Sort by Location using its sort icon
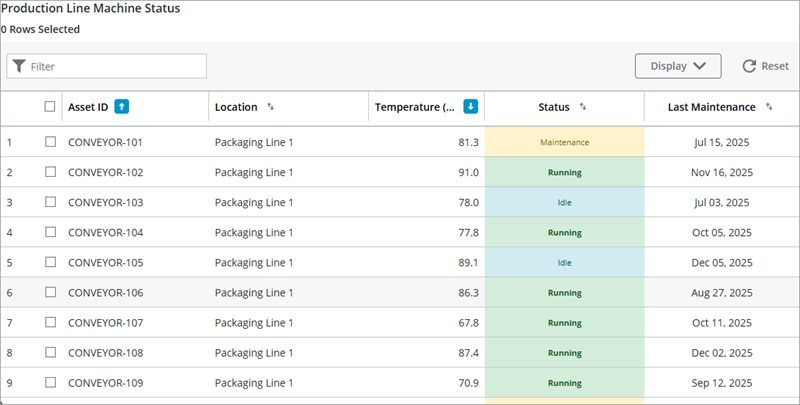 tap(270, 107)
